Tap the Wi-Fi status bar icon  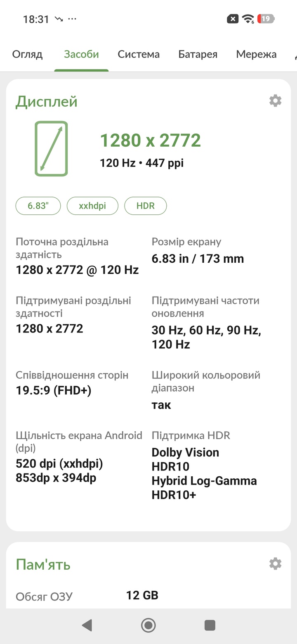click(x=248, y=19)
